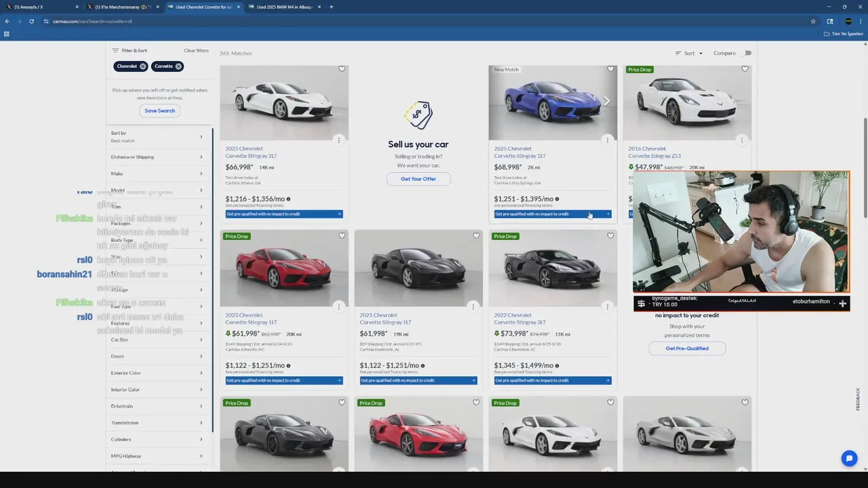Get pre-qualified on 2023 Stingray 2LT card
868x488 pixels.
pyautogui.click(x=284, y=214)
